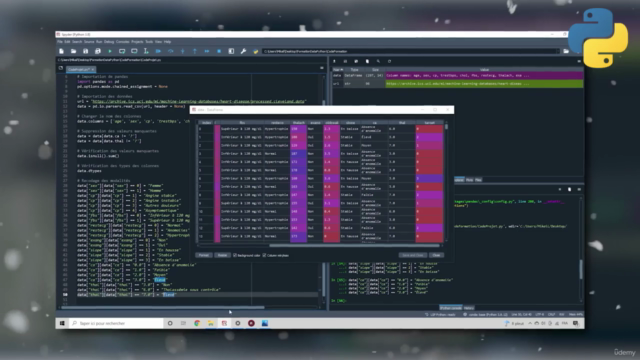Remove all variables from the console pane
The width and height of the screenshot is (640, 360).
[569, 189]
